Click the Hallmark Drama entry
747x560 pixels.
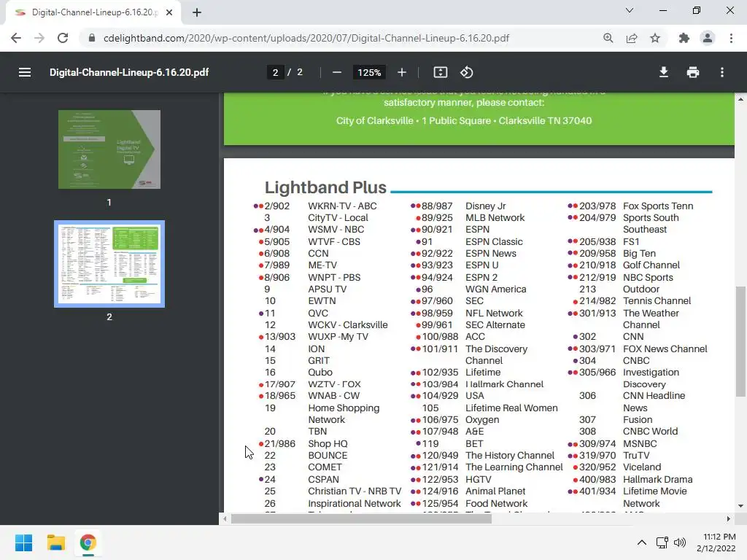657,480
